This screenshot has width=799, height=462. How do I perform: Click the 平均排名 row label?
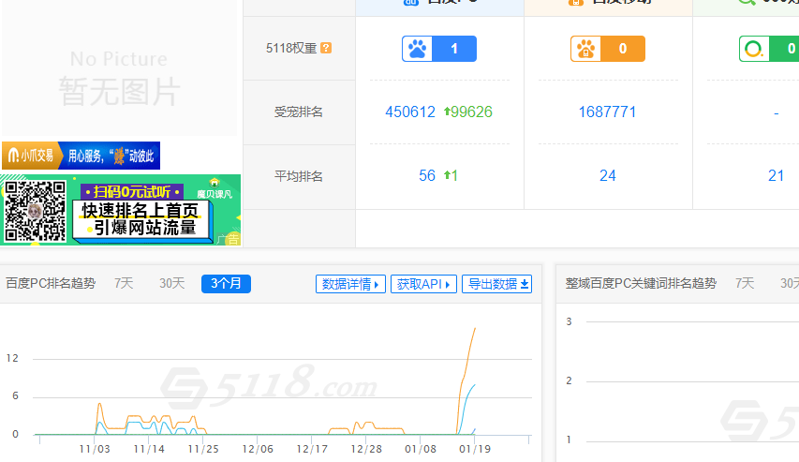coord(299,176)
